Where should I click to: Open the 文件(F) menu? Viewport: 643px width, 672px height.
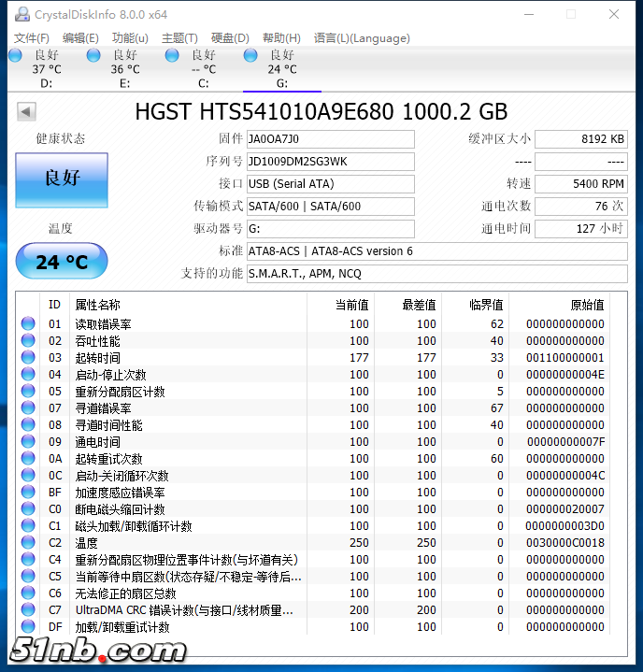click(32, 38)
